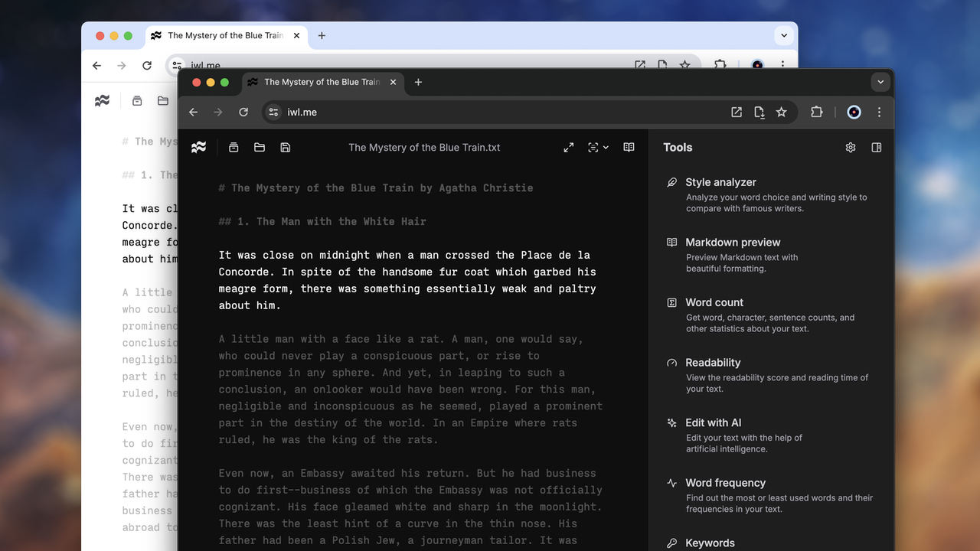The height and width of the screenshot is (551, 980).
Task: Close the Blue Train tab in light window
Action: click(297, 35)
